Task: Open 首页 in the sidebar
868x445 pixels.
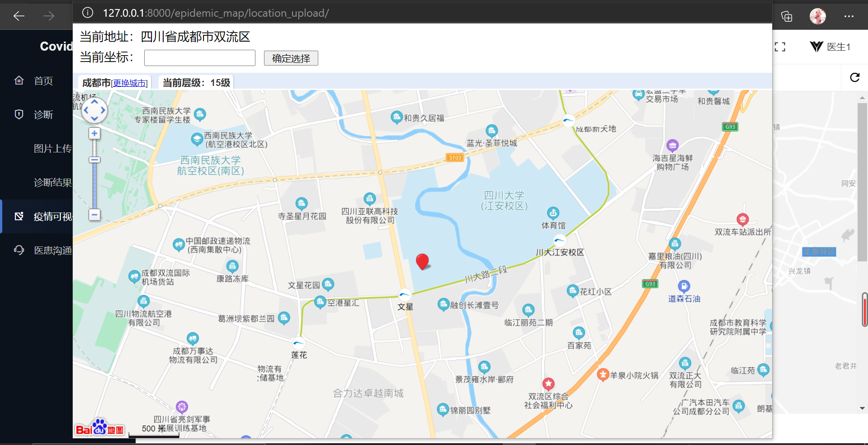Action: pyautogui.click(x=43, y=81)
